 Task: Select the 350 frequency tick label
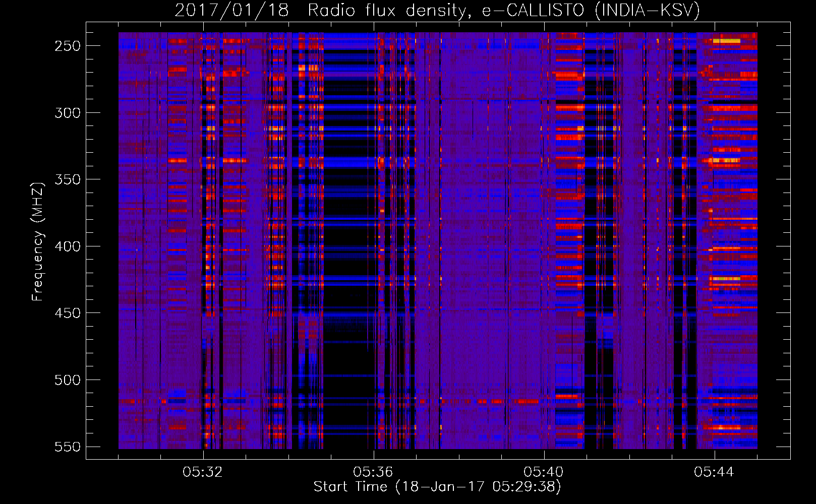(68, 179)
